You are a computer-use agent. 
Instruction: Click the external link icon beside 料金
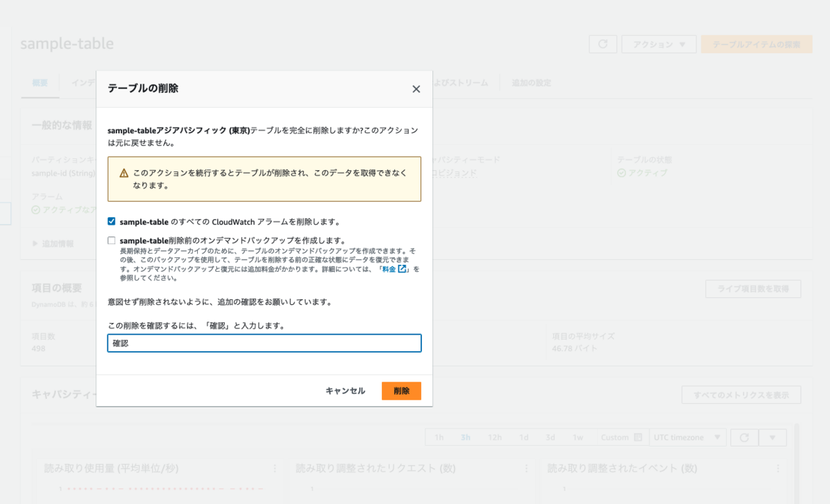[x=402, y=269]
